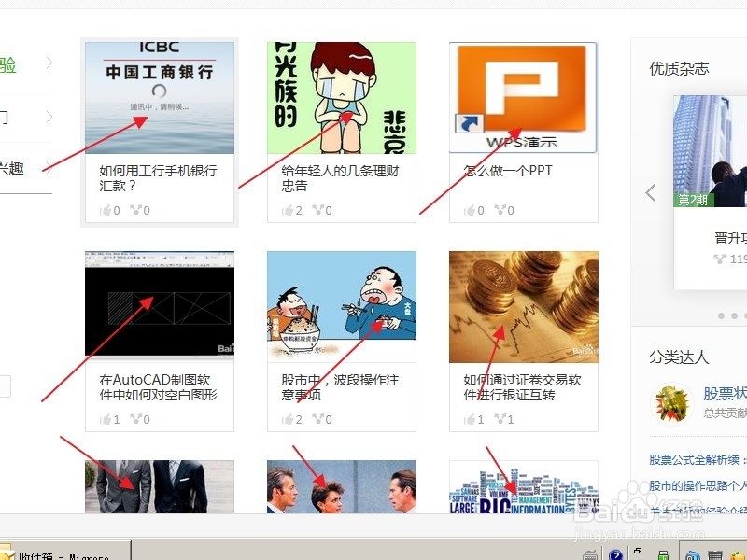
Task: Expand the second sidebar section via its arrow
Action: [x=51, y=118]
